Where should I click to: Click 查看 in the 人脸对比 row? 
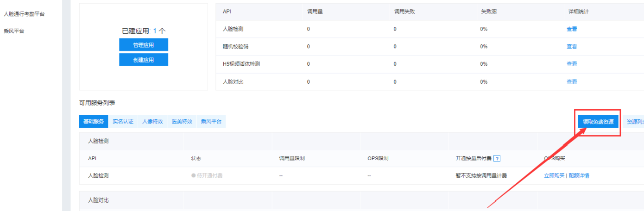coord(572,81)
